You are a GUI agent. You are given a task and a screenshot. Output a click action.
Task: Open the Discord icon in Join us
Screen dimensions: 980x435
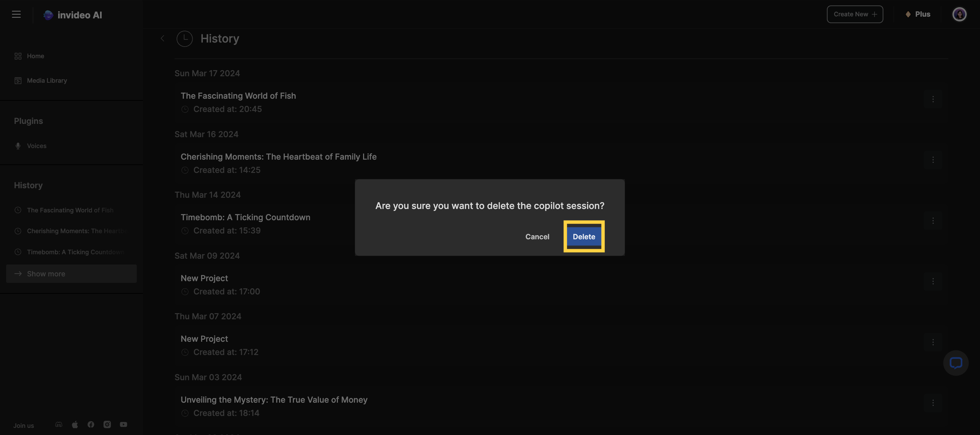(x=59, y=424)
